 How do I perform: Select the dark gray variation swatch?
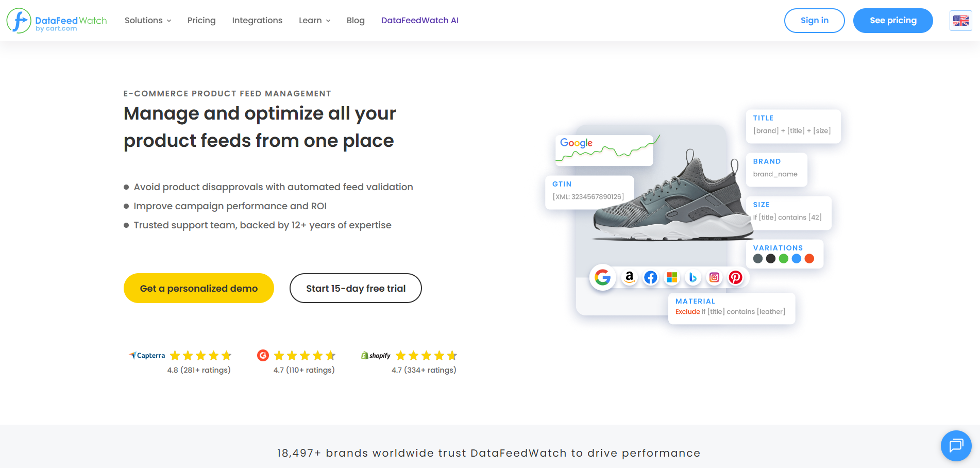pyautogui.click(x=758, y=259)
